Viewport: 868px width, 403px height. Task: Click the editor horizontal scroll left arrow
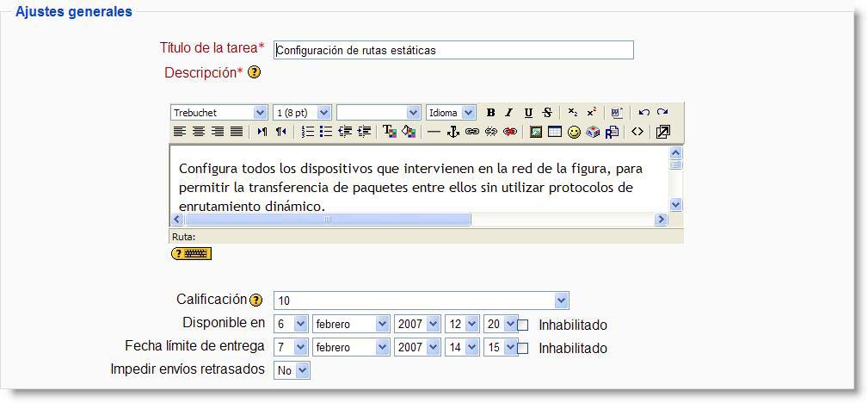tap(177, 220)
